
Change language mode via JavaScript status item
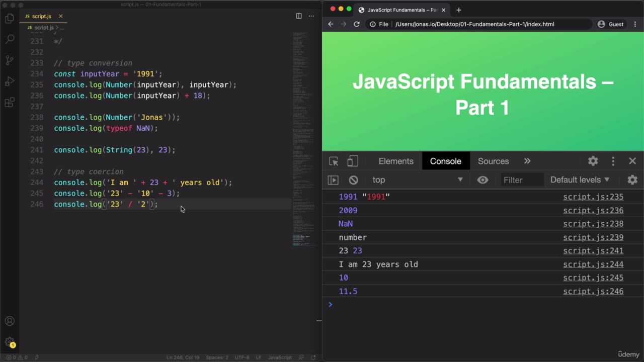[280, 357]
